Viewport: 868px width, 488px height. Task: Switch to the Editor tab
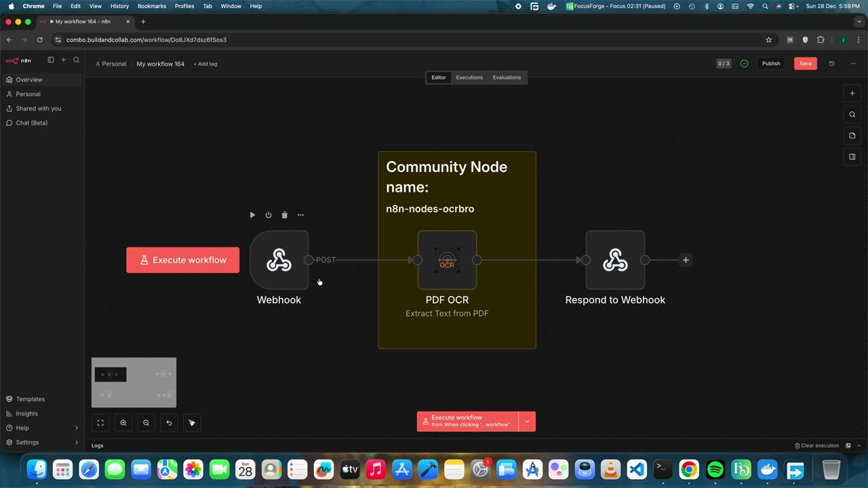coord(439,77)
